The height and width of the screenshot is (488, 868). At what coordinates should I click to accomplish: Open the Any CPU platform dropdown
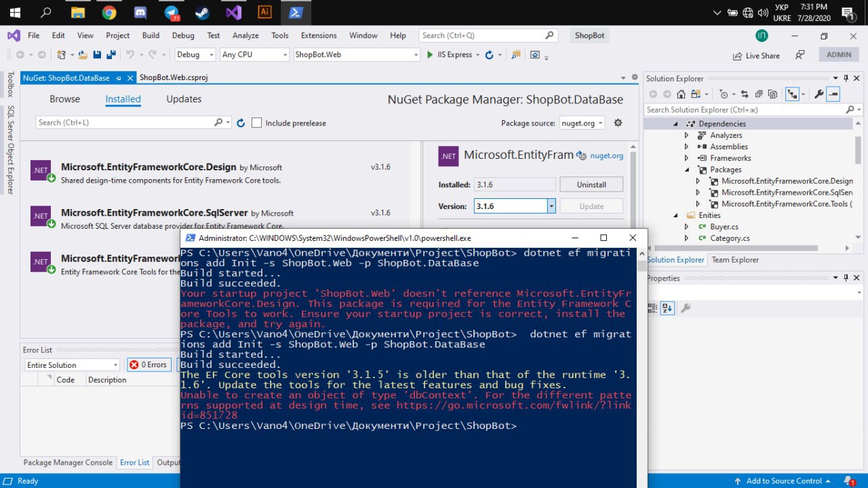click(255, 54)
